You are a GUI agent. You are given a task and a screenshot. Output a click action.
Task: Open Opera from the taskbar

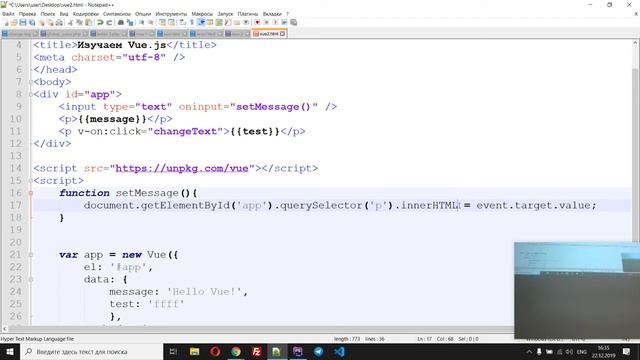point(215,351)
